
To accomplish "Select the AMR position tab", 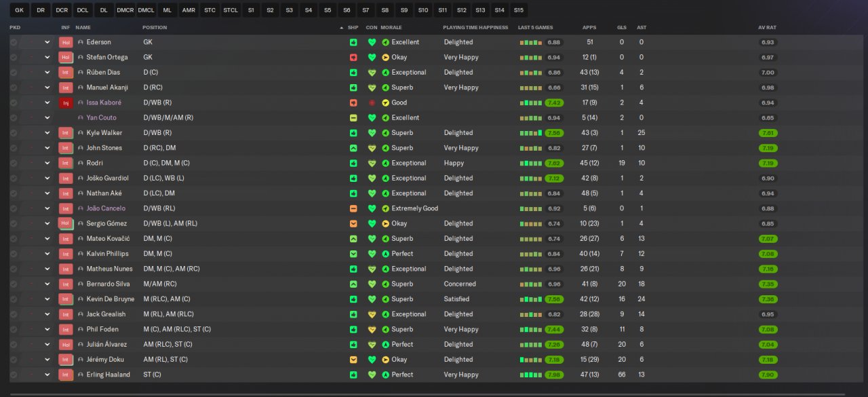I will tap(189, 10).
